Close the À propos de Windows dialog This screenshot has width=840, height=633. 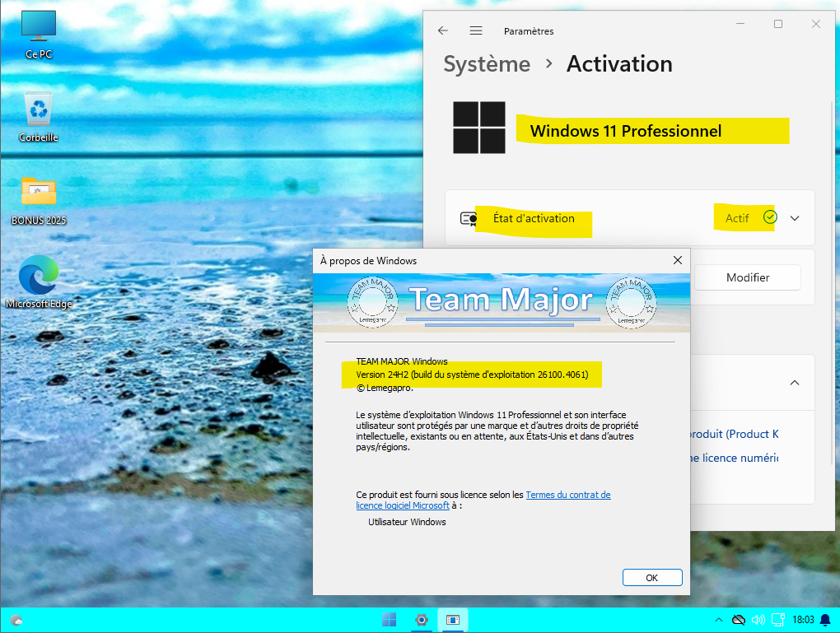(677, 260)
